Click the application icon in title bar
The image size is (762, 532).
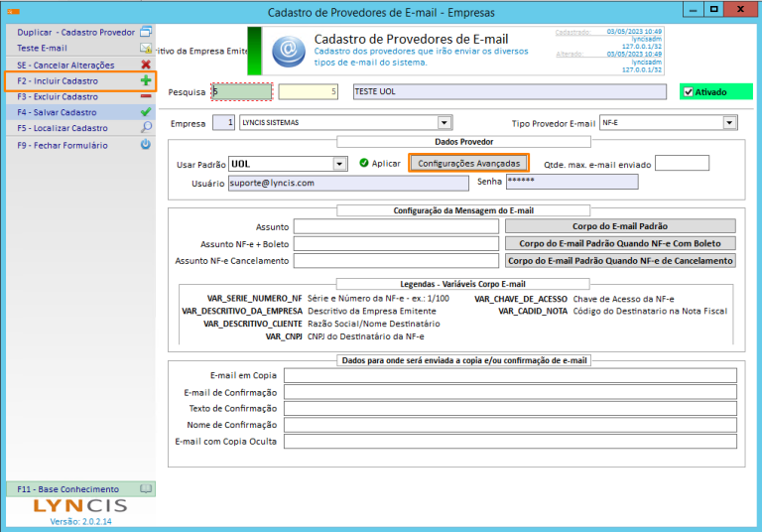(13, 12)
